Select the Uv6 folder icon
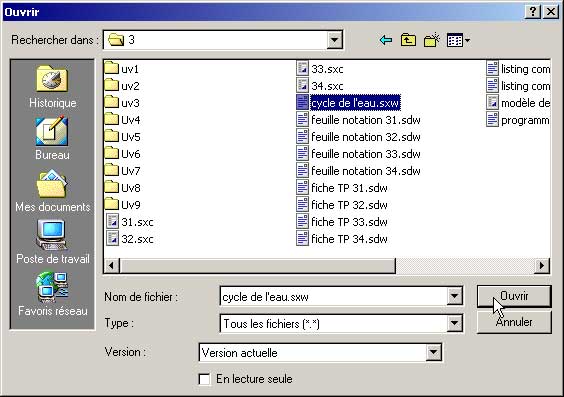564x397 pixels. click(x=112, y=153)
